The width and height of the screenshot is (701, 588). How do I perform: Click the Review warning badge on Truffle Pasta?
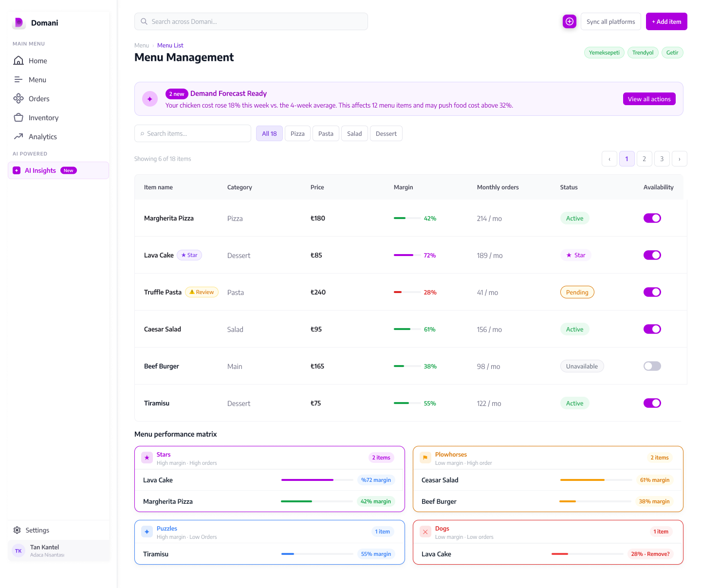(x=202, y=292)
